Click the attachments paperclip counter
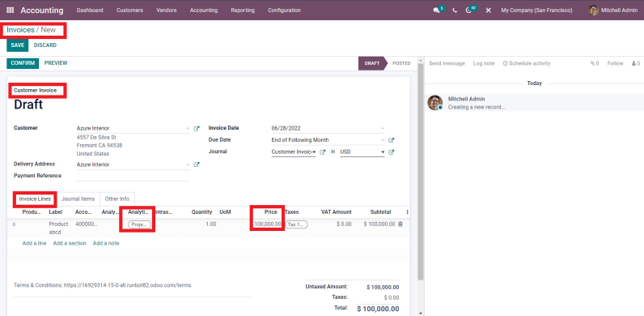This screenshot has height=316, width=644. [595, 63]
